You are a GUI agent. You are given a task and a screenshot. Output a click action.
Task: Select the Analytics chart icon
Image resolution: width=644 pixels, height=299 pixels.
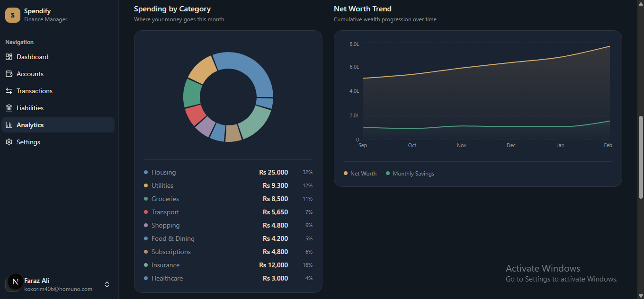pos(9,125)
